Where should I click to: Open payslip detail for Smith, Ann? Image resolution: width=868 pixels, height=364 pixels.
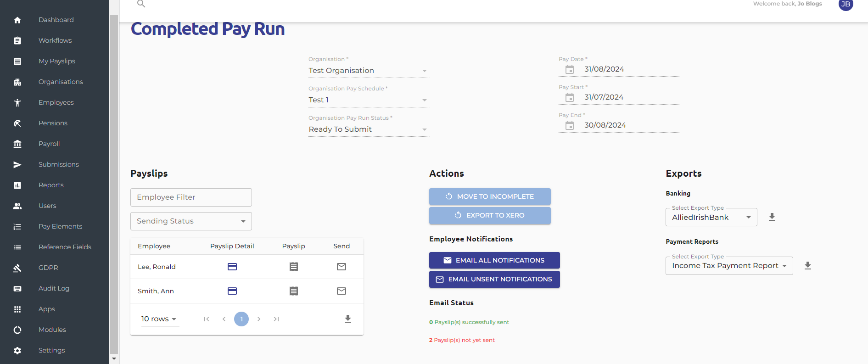click(x=232, y=291)
